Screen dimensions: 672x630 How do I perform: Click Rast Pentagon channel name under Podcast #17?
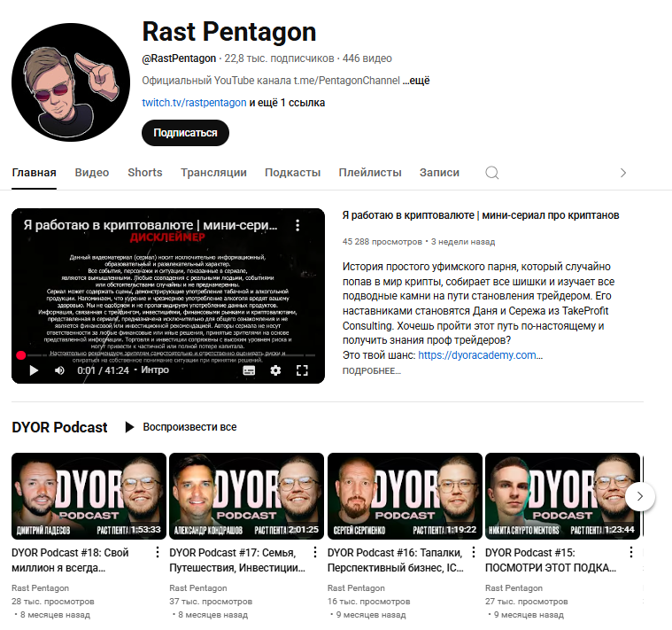click(x=198, y=588)
